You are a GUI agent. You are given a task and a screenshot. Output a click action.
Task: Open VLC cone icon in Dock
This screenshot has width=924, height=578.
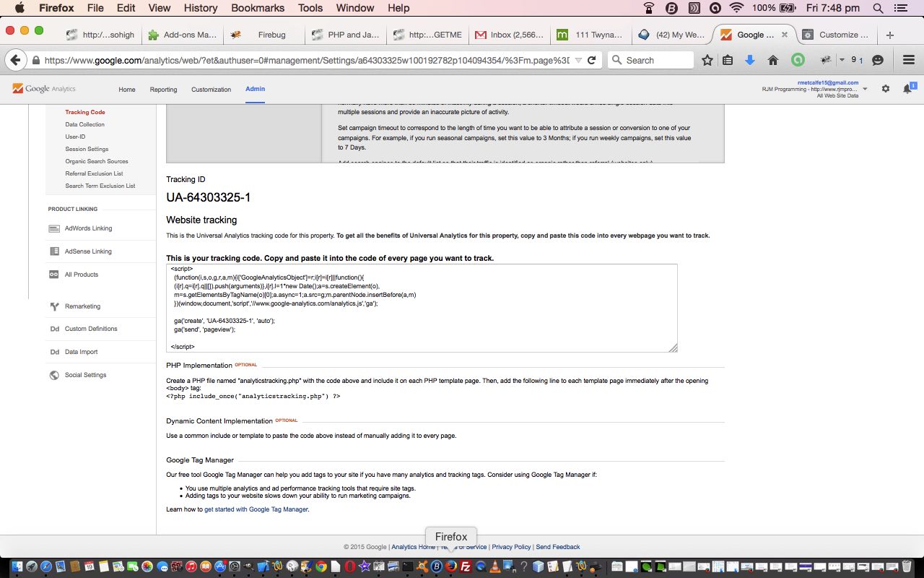point(495,567)
